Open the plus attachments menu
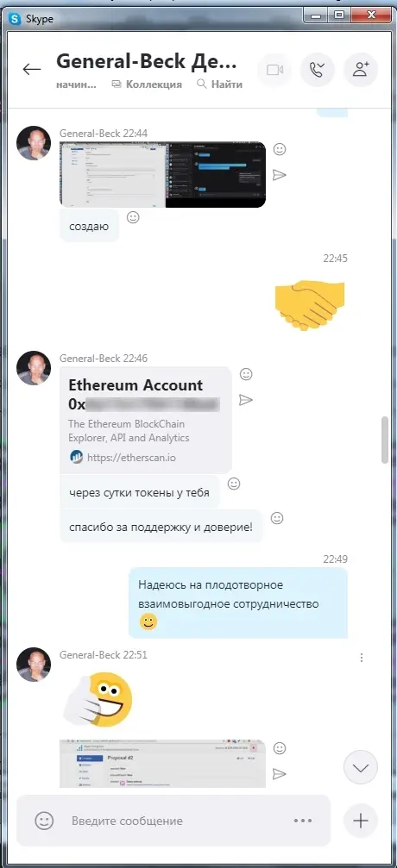The image size is (397, 868). pos(361,821)
